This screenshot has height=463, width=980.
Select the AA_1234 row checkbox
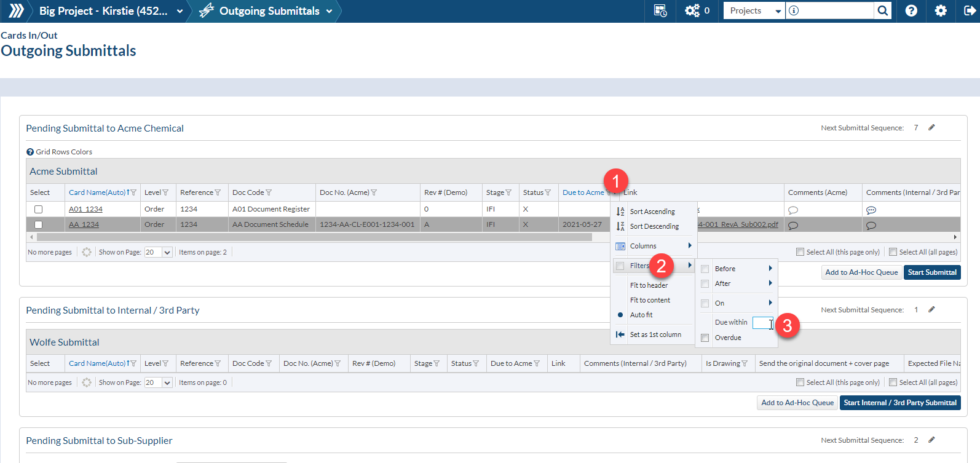[x=38, y=224]
